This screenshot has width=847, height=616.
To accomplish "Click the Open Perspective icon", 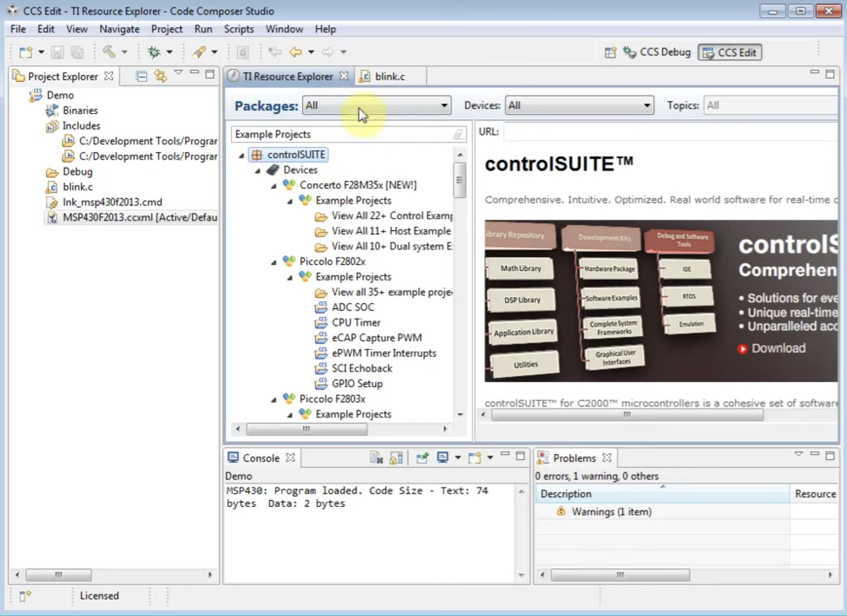I will (610, 52).
